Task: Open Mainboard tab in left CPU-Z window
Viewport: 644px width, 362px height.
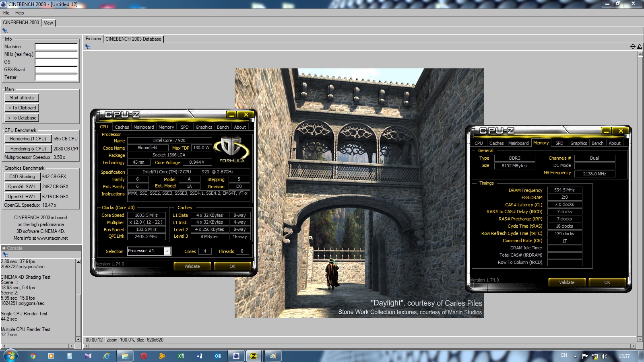Action: [144, 127]
